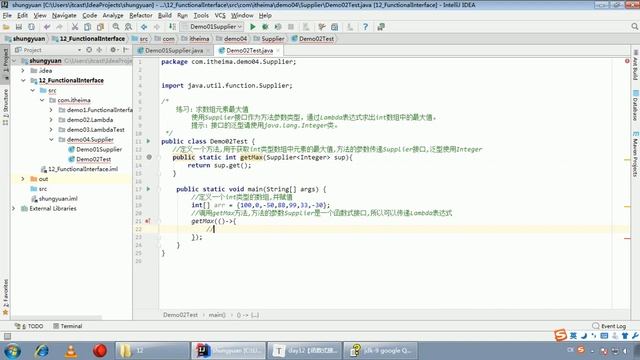
Task: Open Project panel settings gear
Action: (113, 50)
